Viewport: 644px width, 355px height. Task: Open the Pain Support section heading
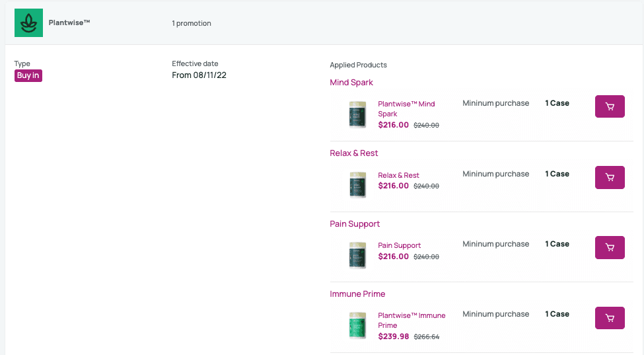coord(355,224)
